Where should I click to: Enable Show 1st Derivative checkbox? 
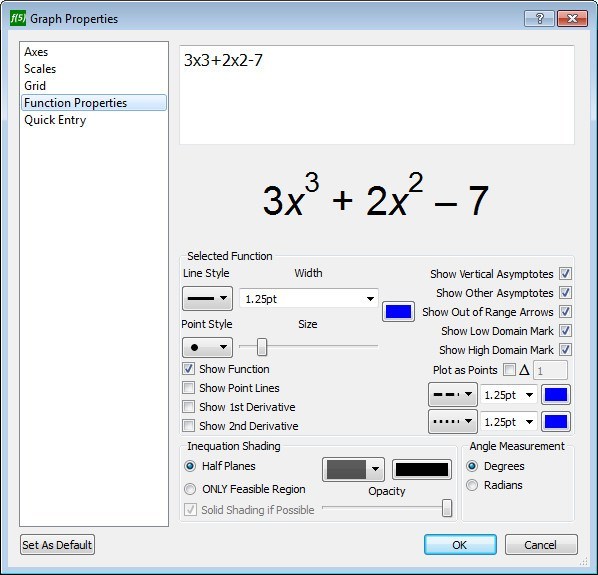[188, 407]
